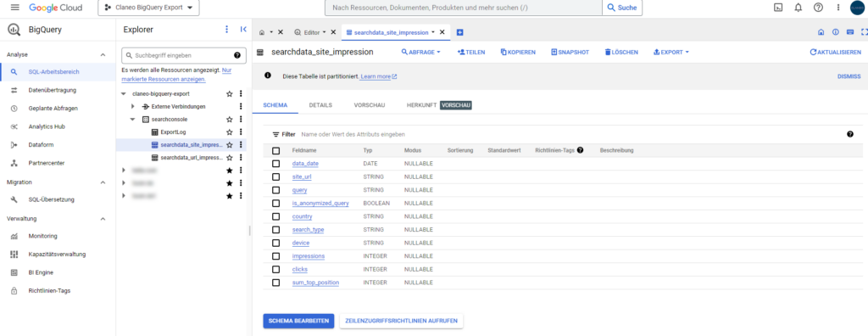Image resolution: width=868 pixels, height=336 pixels.
Task: Click ZEILENZUGRIFFSRICHTLINIEN AUFRUFEN button
Action: (401, 321)
